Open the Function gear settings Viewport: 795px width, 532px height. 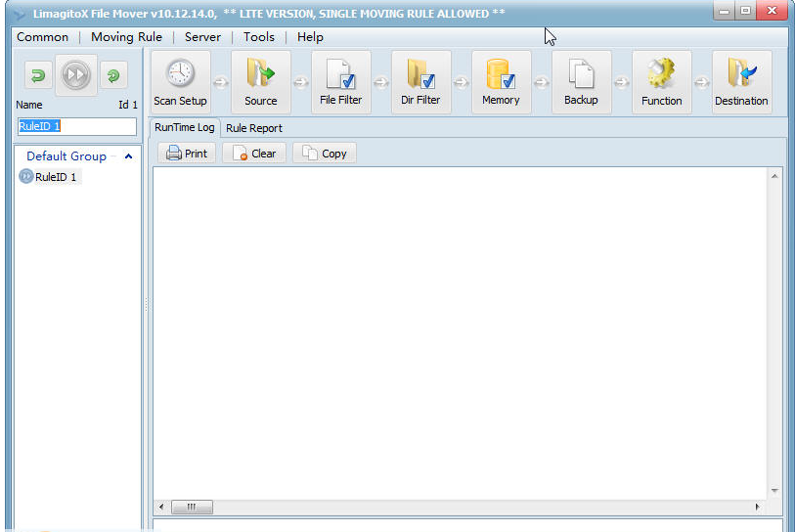[661, 81]
